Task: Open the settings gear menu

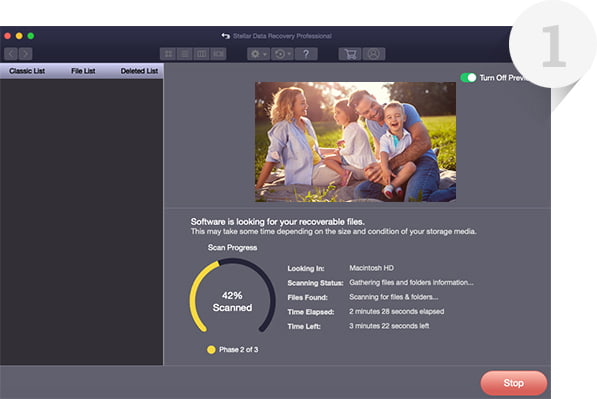Action: (x=258, y=54)
